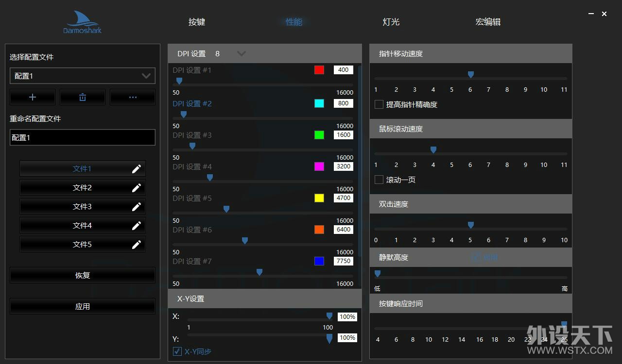Pick the red color swatch for DPI #1
622x364 pixels.
click(x=319, y=70)
